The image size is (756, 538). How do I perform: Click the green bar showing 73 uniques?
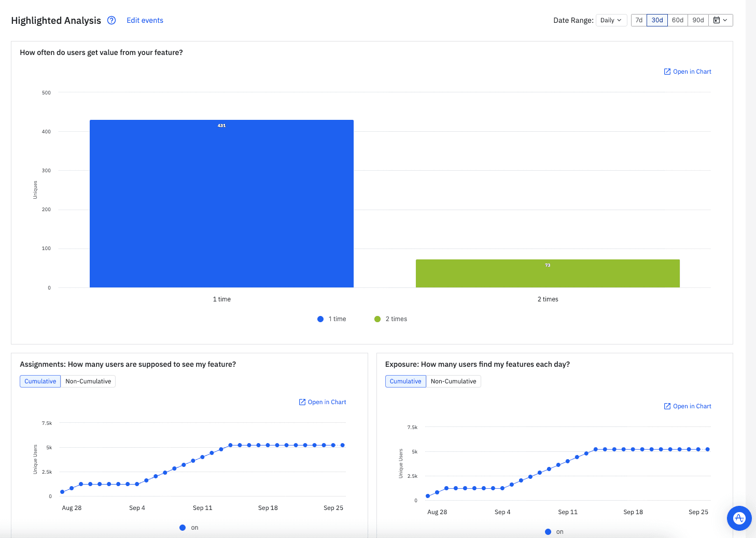click(548, 273)
